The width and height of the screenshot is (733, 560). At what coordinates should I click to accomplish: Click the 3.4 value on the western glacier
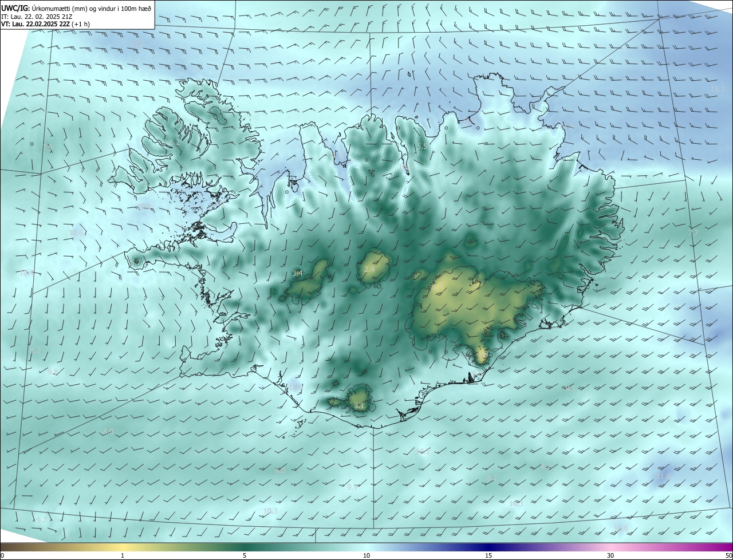pos(297,274)
